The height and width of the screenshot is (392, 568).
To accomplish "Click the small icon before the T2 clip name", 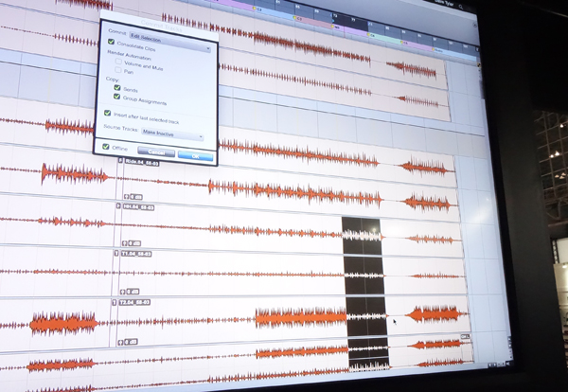I will pos(115,302).
